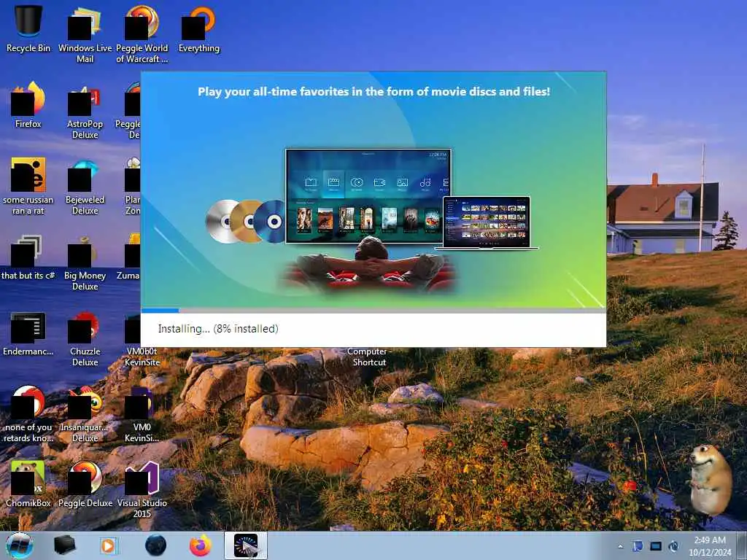Focus the installer's taskbar button
747x560 pixels.
coord(246,545)
